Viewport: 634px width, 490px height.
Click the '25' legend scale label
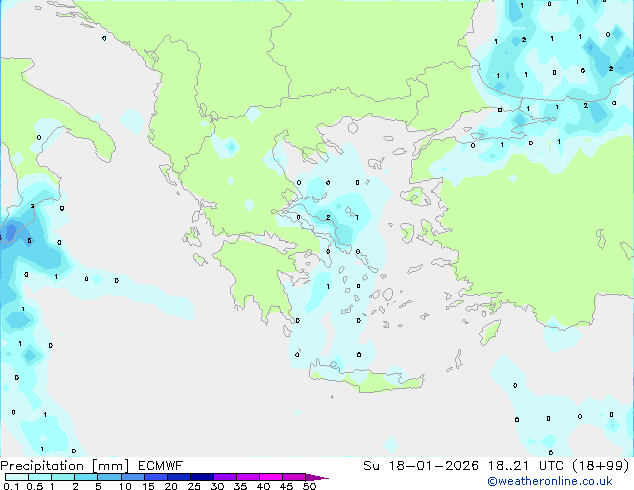click(194, 486)
